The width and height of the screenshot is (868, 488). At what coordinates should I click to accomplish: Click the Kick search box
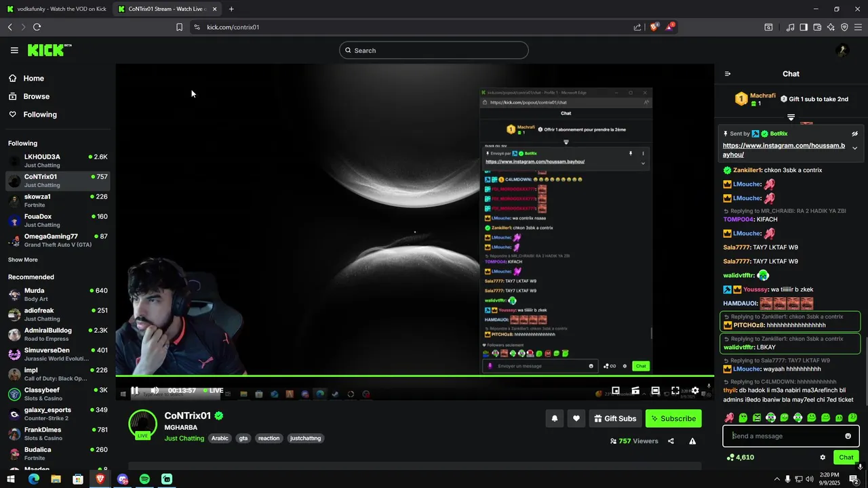click(434, 50)
